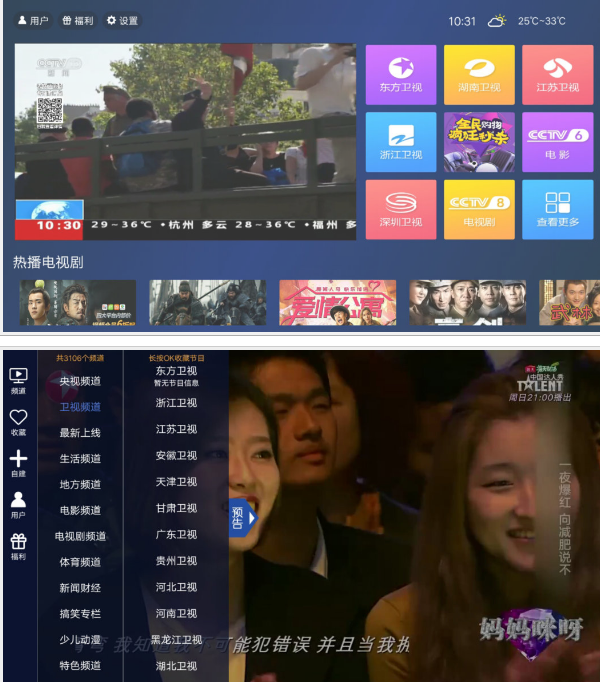
Task: Select the 自建 plus sidebar icon
Action: (x=18, y=464)
